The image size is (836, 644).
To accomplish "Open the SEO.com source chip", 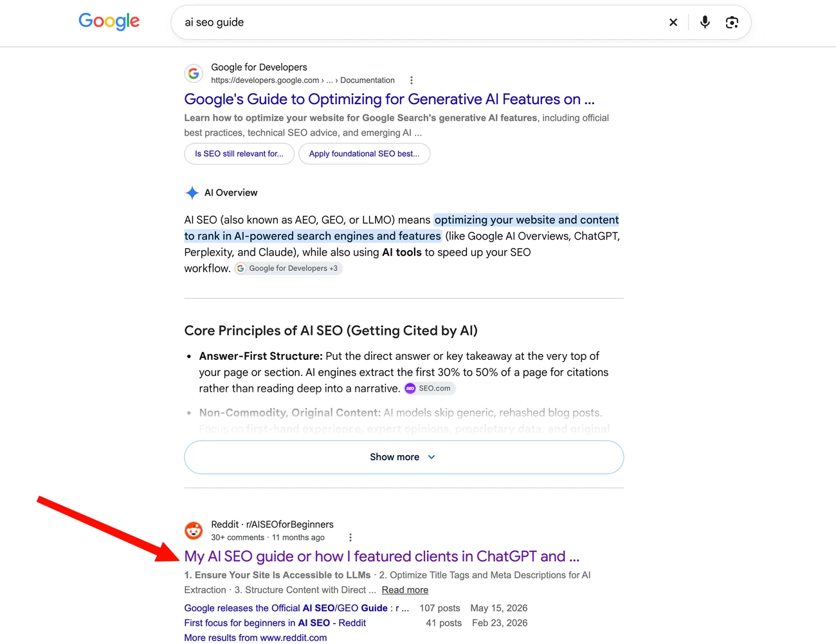I will 430,388.
